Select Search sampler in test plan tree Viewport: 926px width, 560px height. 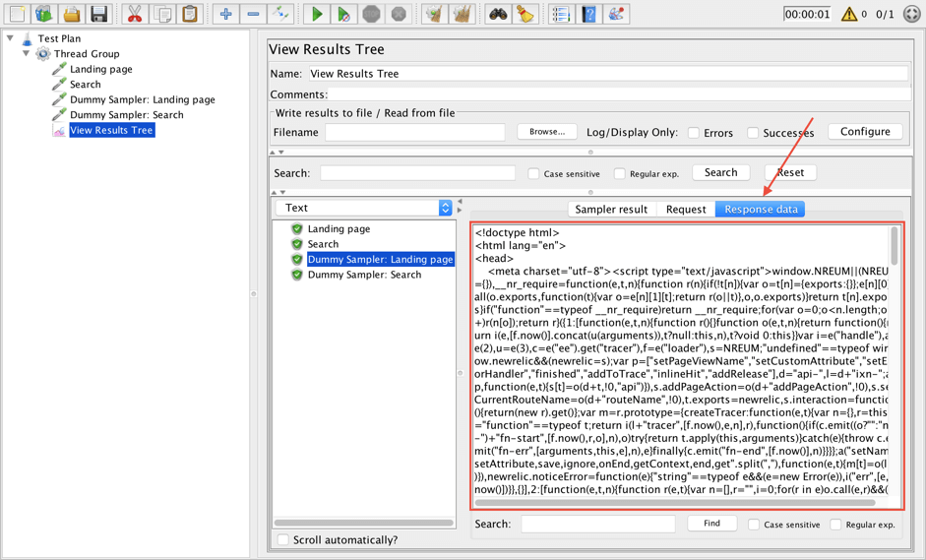tap(86, 85)
